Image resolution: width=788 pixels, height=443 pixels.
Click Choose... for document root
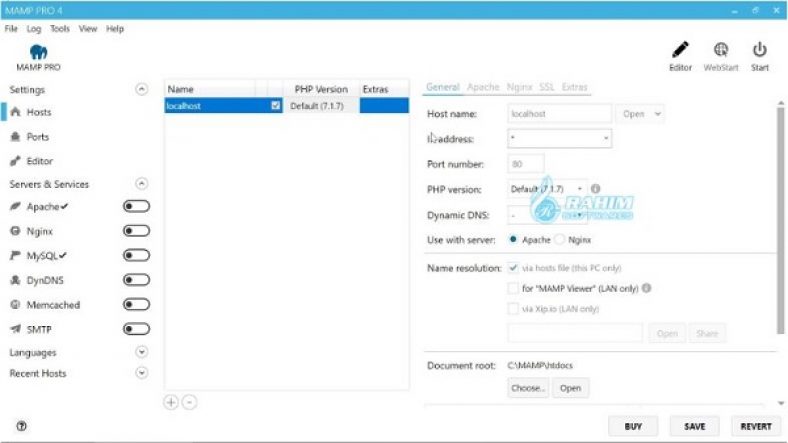click(x=528, y=388)
